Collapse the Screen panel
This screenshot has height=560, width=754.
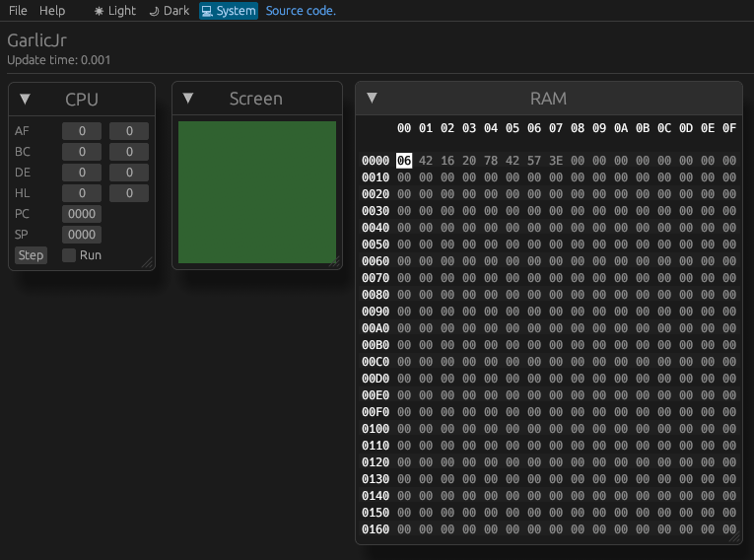click(188, 99)
